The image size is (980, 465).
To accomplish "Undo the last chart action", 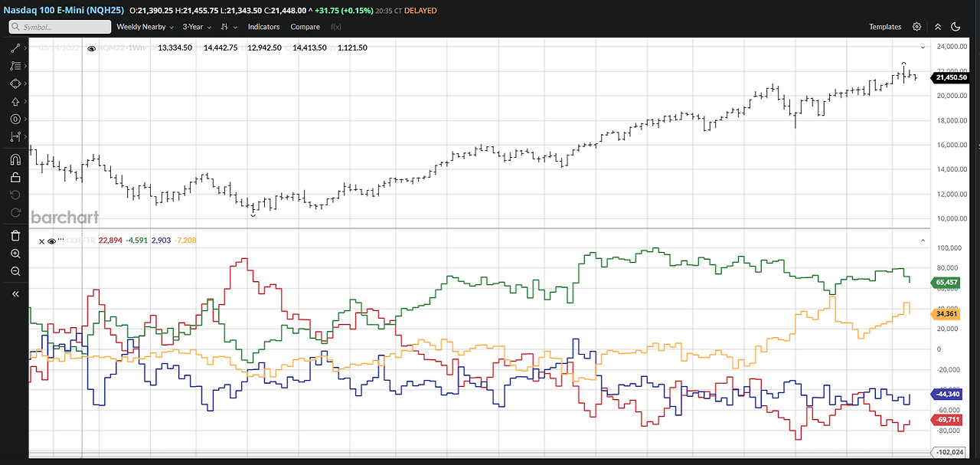I will [x=15, y=195].
